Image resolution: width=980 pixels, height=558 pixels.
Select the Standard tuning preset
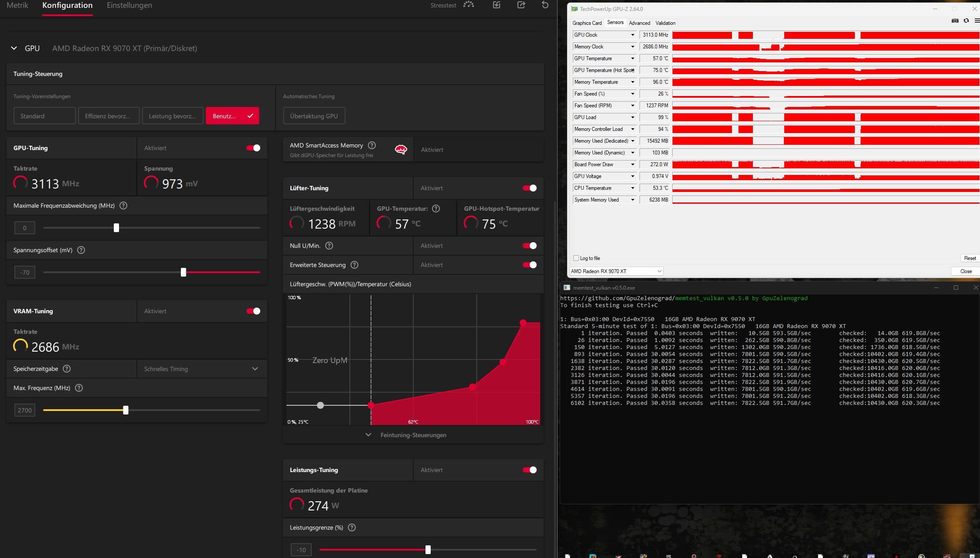(44, 116)
